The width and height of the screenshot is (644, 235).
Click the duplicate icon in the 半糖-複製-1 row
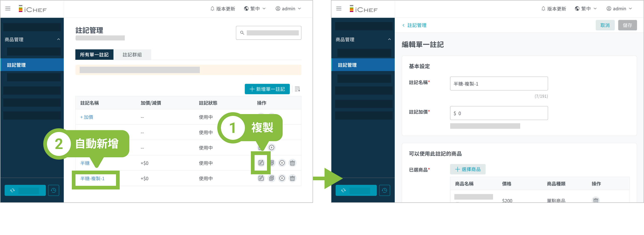[x=272, y=178]
